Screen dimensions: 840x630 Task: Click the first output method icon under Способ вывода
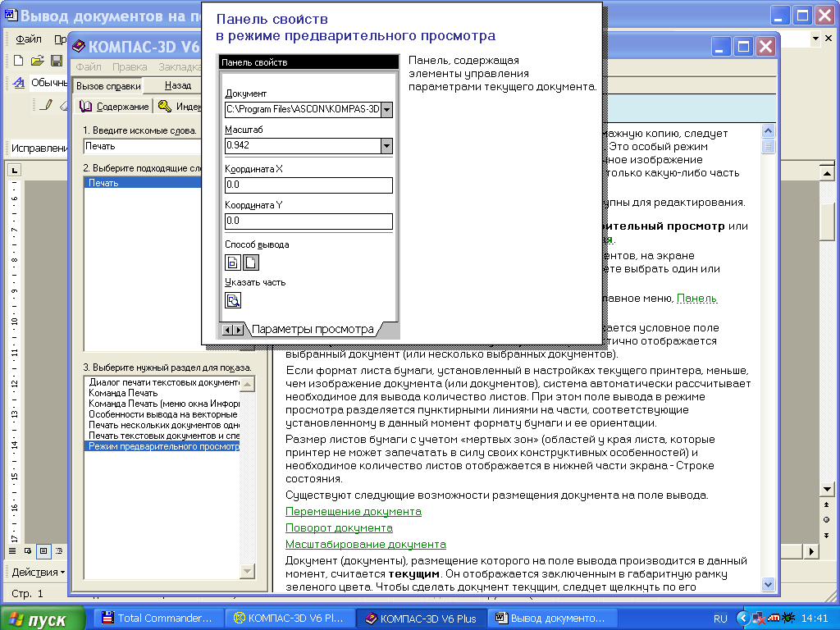(232, 262)
